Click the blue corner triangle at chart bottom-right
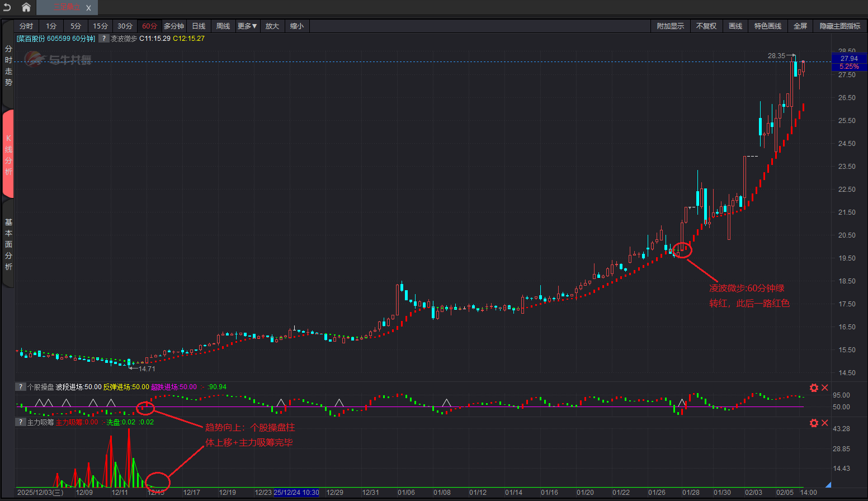868x501 pixels. 828,484
